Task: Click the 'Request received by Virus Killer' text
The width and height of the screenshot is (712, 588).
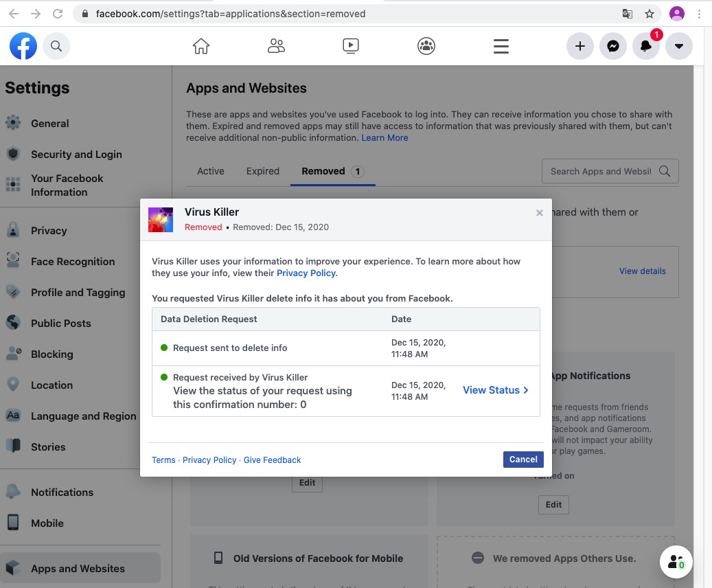Action: (240, 378)
